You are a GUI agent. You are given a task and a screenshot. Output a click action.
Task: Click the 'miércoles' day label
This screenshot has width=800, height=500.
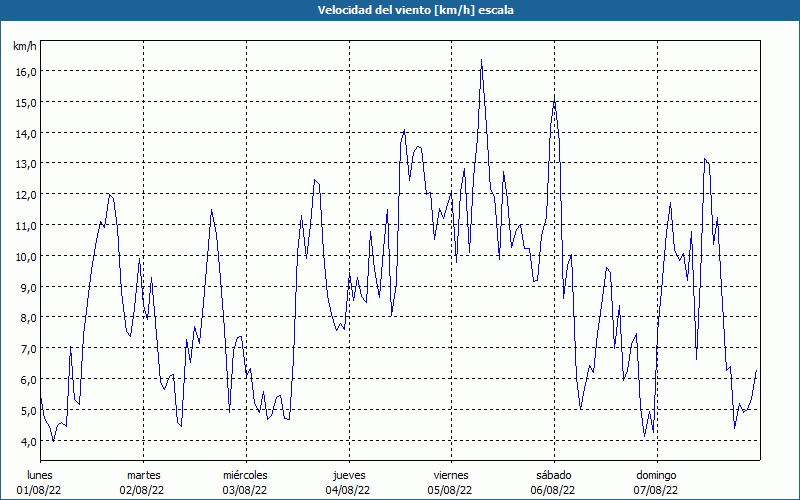click(x=245, y=475)
